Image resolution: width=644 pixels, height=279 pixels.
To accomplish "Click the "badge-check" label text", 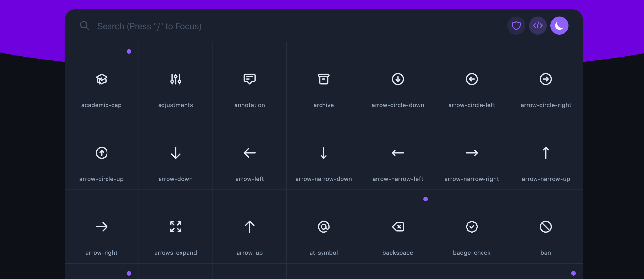I will 472,253.
